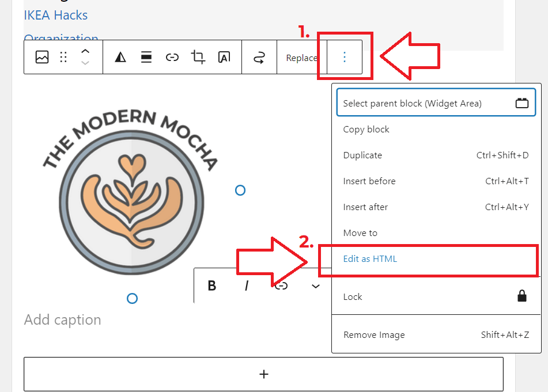Click the Add caption field
Screen dimensions: 548x392
(63, 319)
